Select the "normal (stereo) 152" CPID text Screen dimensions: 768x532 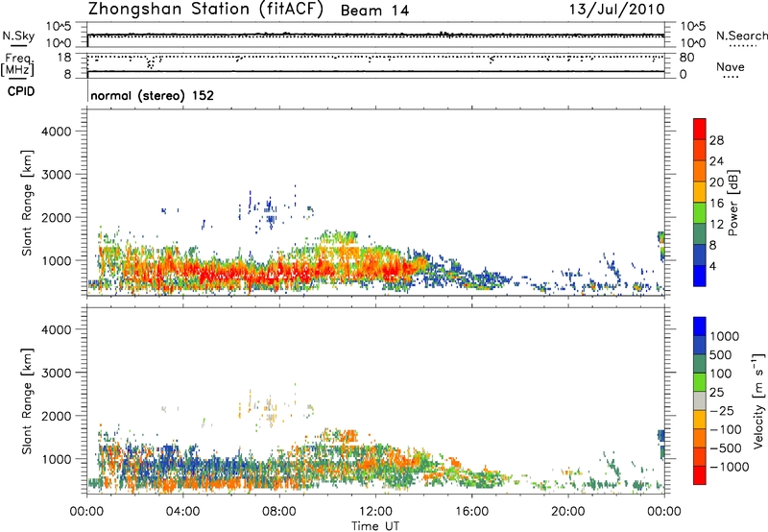point(153,95)
